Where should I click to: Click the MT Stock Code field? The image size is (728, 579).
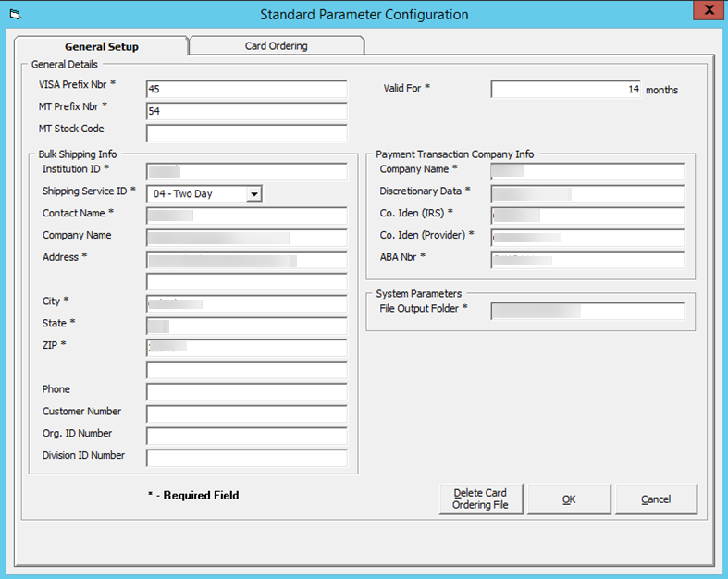coord(247,133)
